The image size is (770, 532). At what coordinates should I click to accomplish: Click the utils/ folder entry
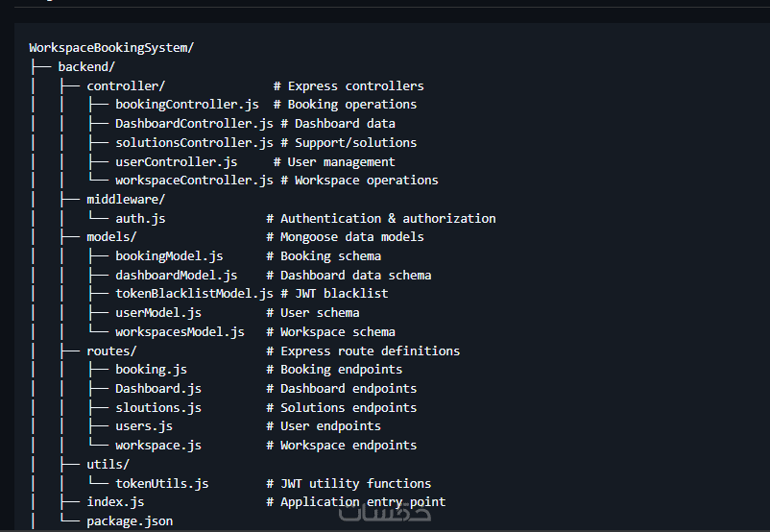click(x=108, y=464)
